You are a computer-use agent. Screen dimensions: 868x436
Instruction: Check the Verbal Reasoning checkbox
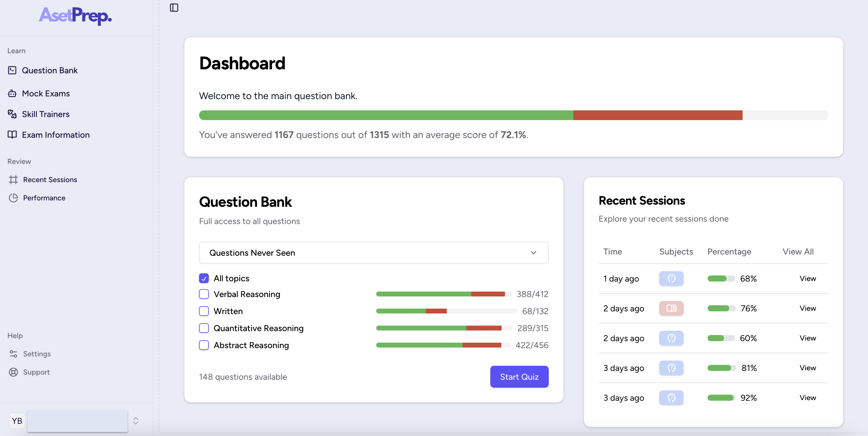(x=204, y=294)
